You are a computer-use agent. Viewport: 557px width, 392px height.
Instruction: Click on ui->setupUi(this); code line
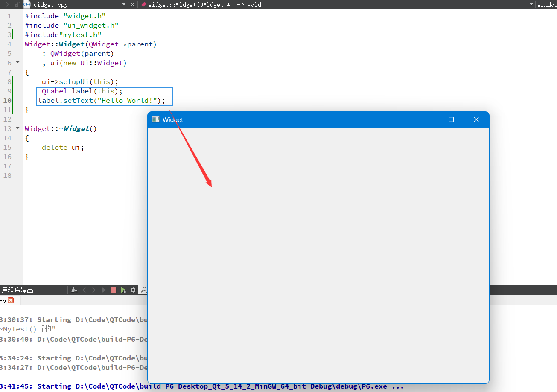80,82
